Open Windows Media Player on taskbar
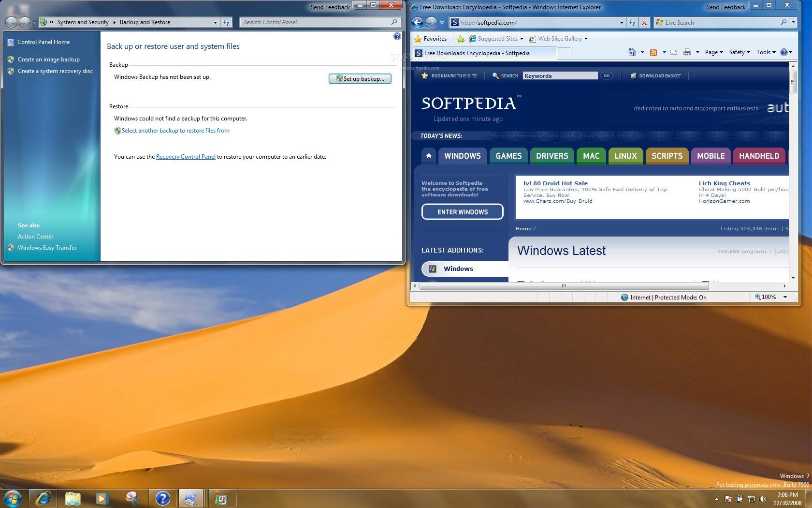 coord(102,498)
